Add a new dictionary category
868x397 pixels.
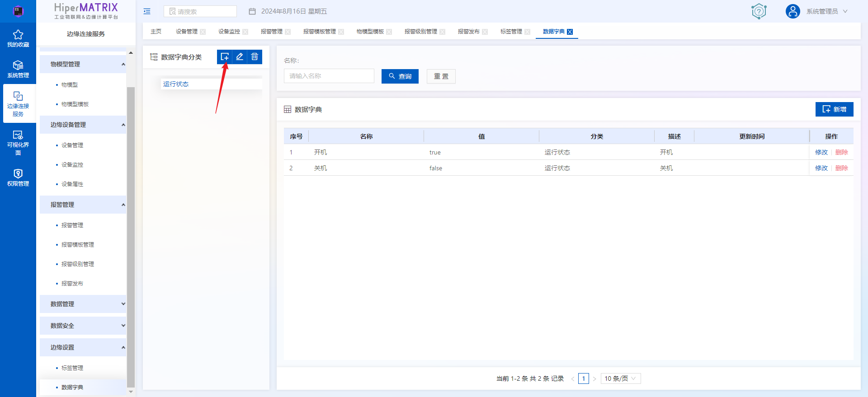pyautogui.click(x=225, y=56)
